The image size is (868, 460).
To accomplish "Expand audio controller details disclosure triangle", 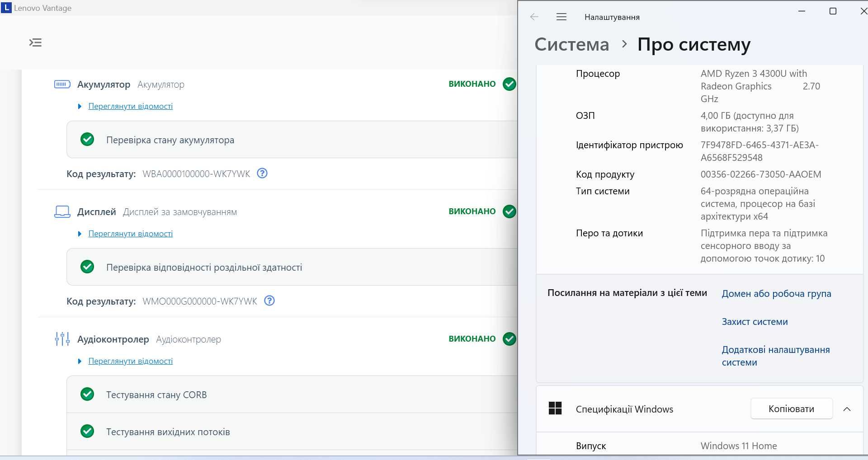I will coord(80,361).
